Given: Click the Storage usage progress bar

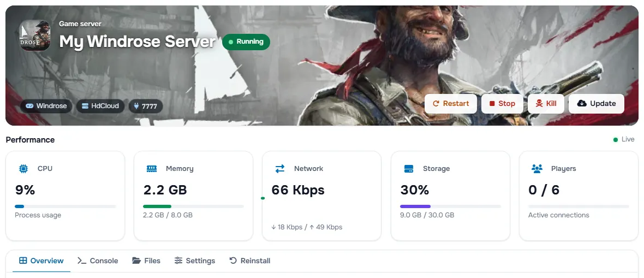Looking at the screenshot, I should coord(451,206).
